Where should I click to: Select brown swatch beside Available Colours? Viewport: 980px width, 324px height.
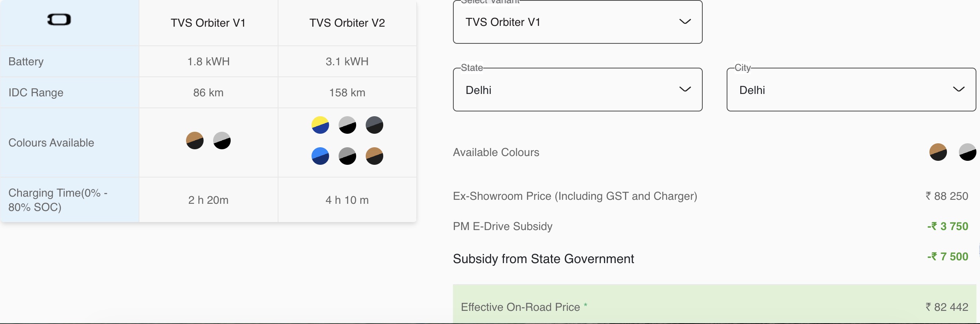pos(938,152)
